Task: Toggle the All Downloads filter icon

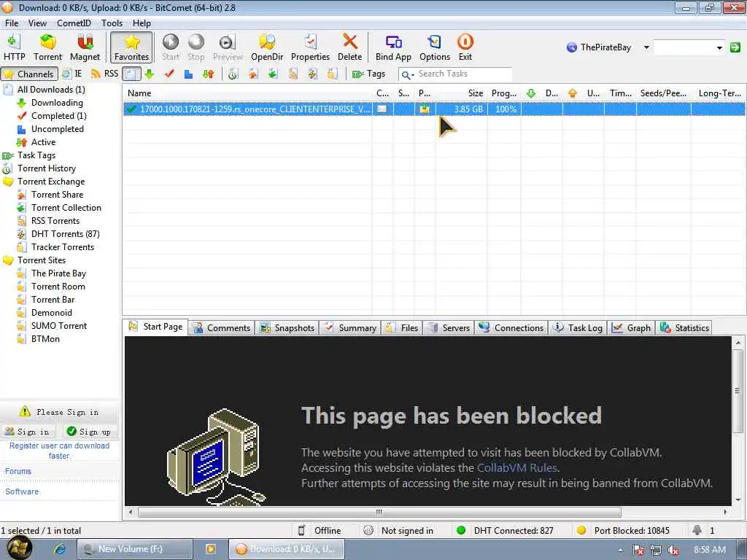Action: pos(131,74)
